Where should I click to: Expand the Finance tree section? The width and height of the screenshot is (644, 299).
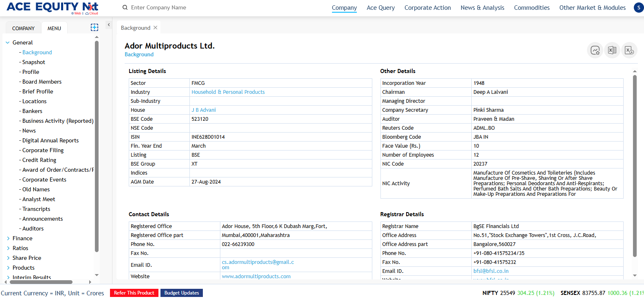(8, 238)
